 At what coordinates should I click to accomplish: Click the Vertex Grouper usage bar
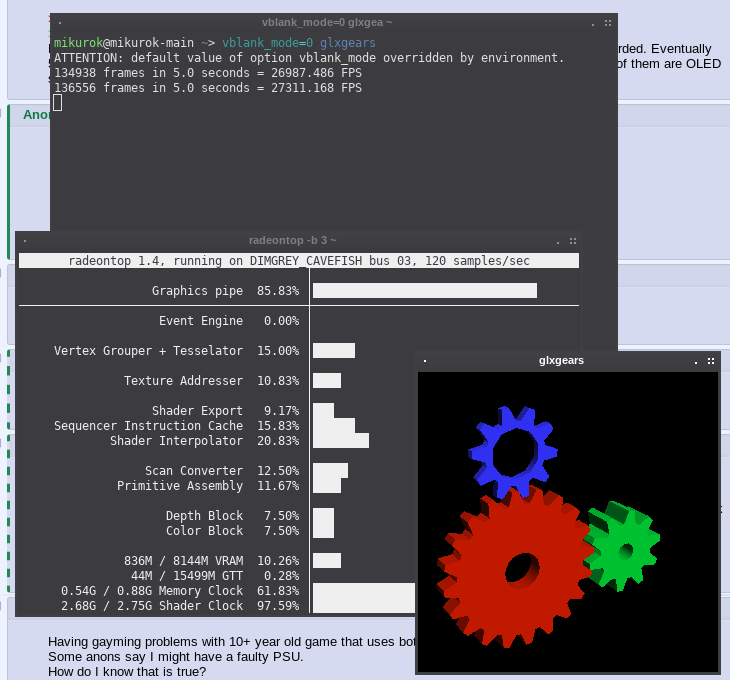pyautogui.click(x=334, y=350)
